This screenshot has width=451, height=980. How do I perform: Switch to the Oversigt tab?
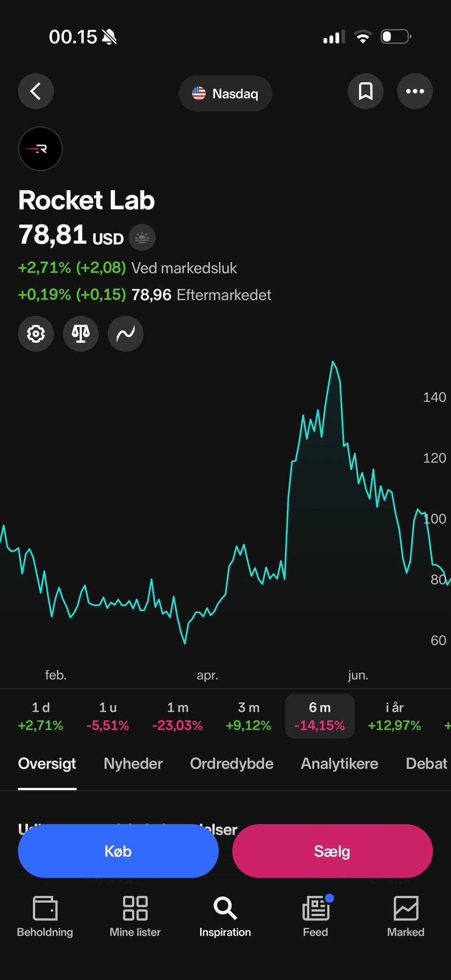[47, 764]
